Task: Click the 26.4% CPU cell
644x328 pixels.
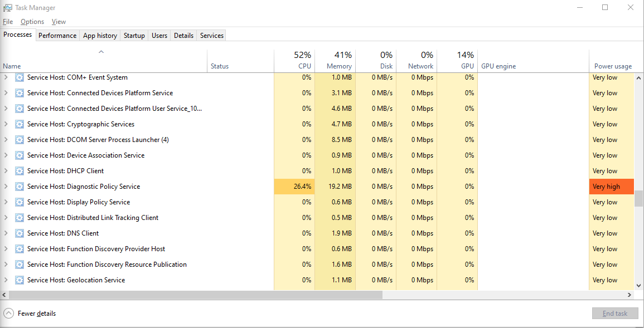Action: tap(294, 187)
